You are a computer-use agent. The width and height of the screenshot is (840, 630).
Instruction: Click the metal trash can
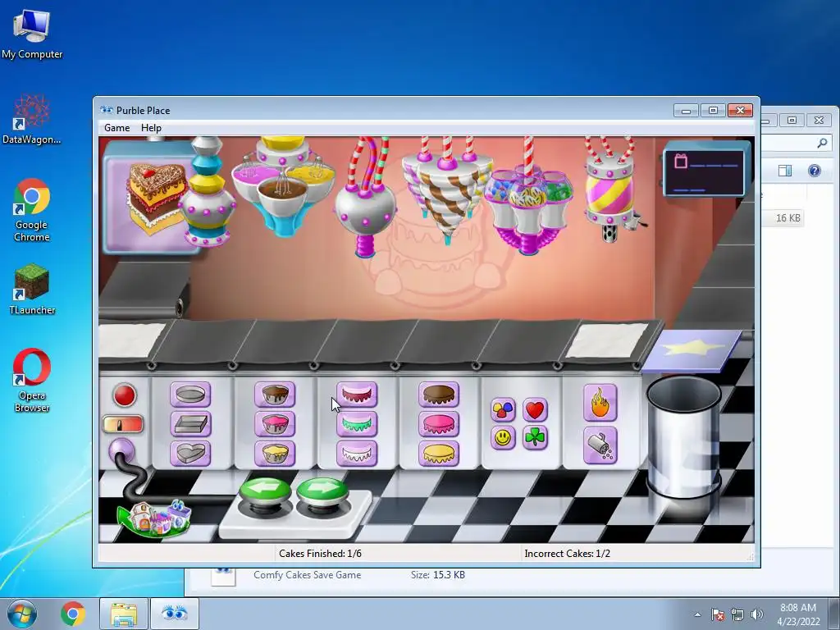pos(684,436)
